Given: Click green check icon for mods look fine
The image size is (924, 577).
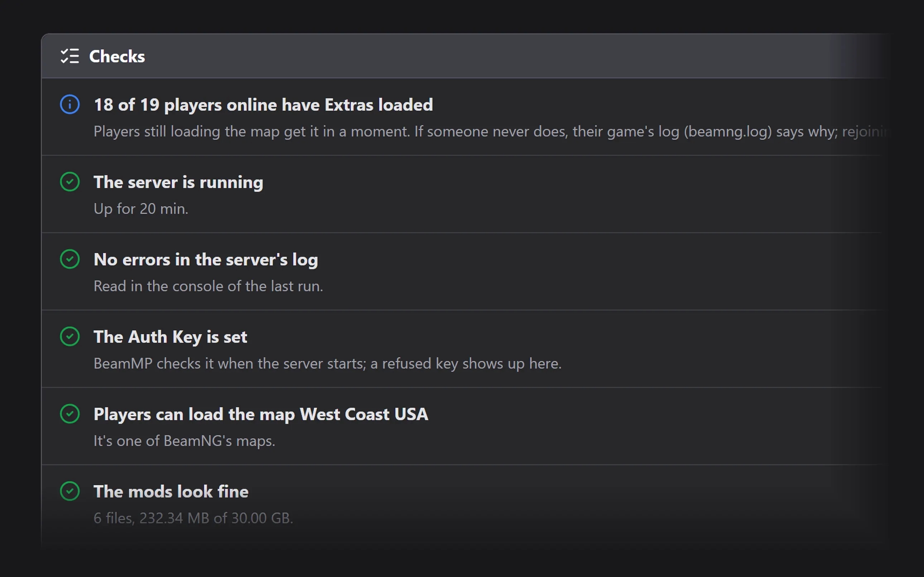Looking at the screenshot, I should pos(70,491).
